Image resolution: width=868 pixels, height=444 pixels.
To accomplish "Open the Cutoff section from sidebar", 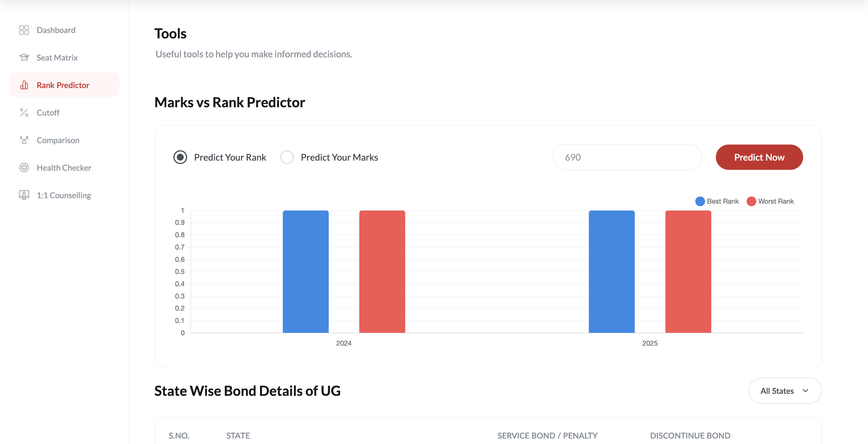I will 48,112.
